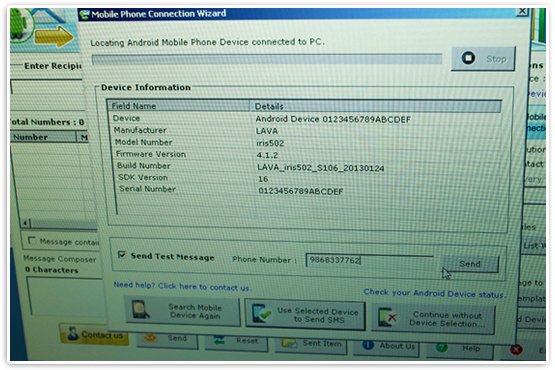Viewport: 555px width, 370px height.
Task: Click the LAVA manufacturer value
Action: click(267, 131)
